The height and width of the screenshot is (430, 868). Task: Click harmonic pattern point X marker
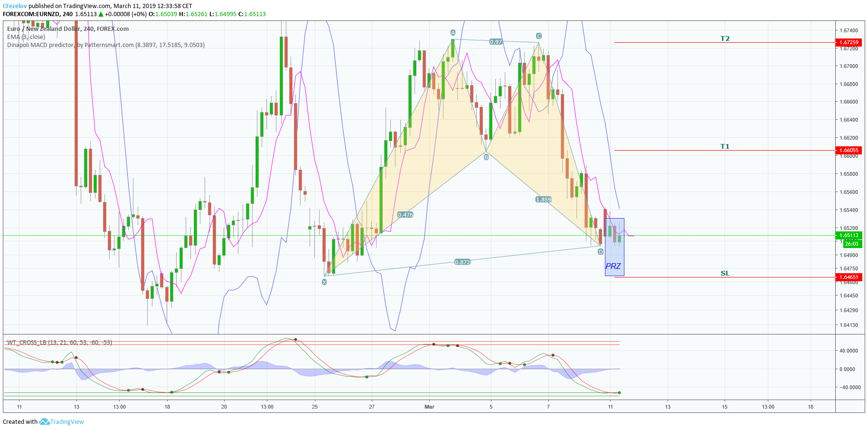pyautogui.click(x=324, y=282)
